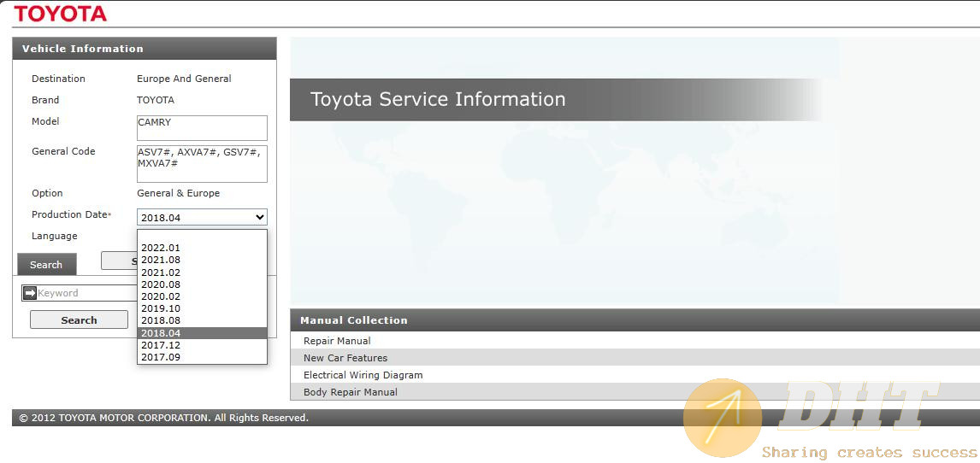The width and height of the screenshot is (980, 463).
Task: Click the Toyota Service Information banner
Action: click(556, 99)
